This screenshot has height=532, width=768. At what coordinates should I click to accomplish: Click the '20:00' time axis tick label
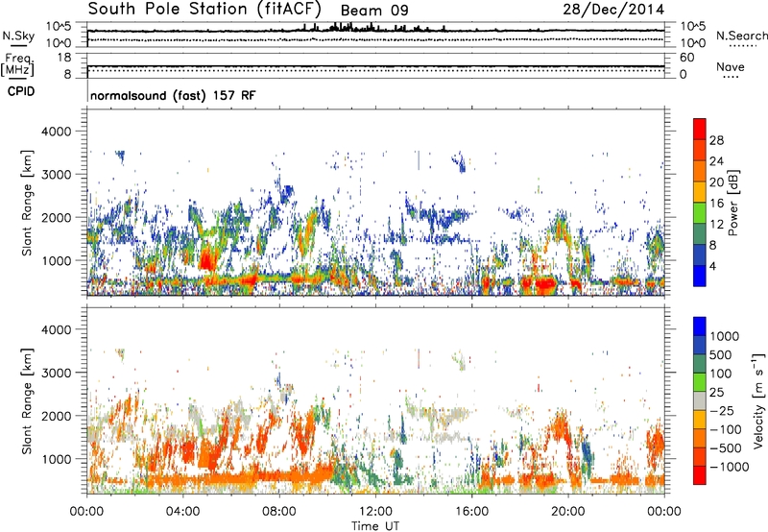point(568,512)
